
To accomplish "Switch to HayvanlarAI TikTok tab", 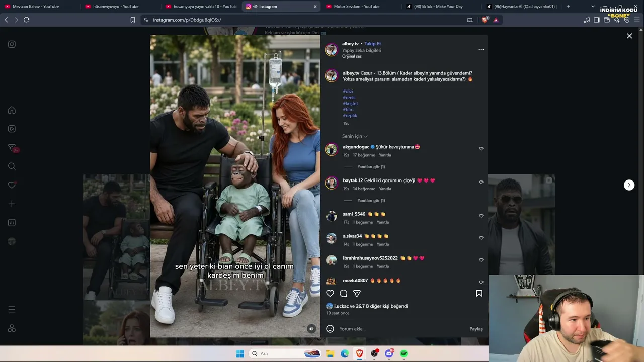I will tap(522, 7).
